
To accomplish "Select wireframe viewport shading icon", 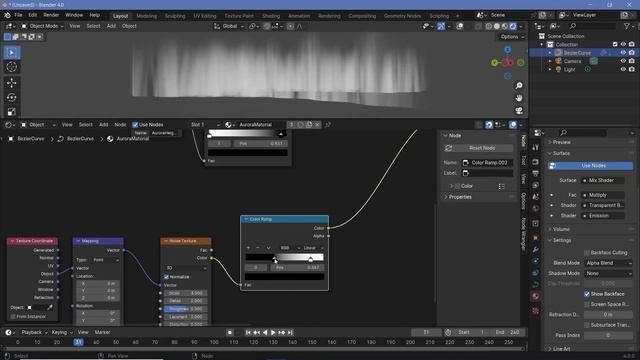I will tap(489, 26).
